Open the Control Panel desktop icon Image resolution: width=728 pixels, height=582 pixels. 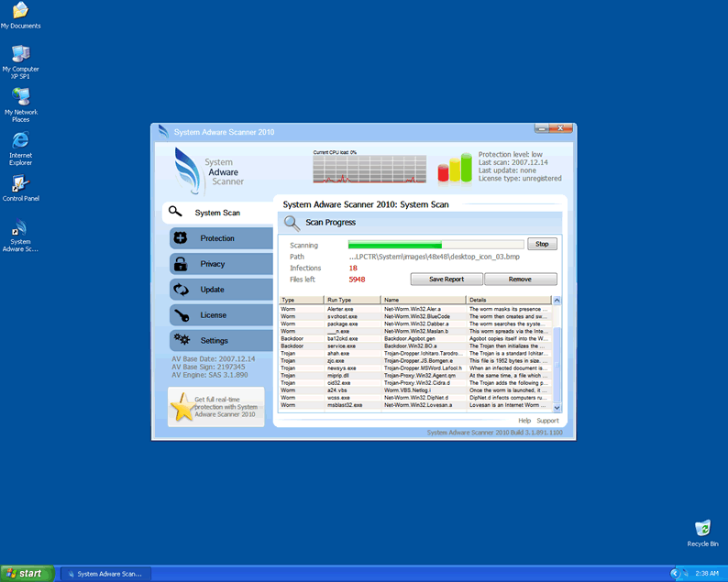click(x=20, y=183)
